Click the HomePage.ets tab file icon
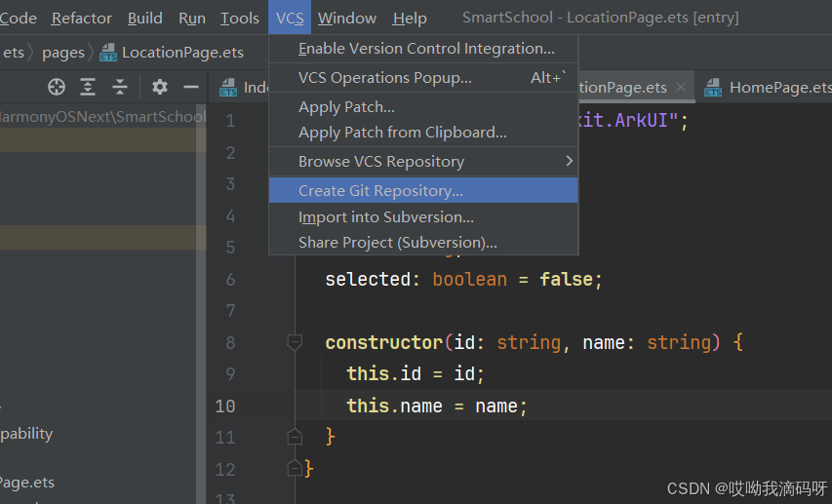The width and height of the screenshot is (832, 504). (x=713, y=87)
